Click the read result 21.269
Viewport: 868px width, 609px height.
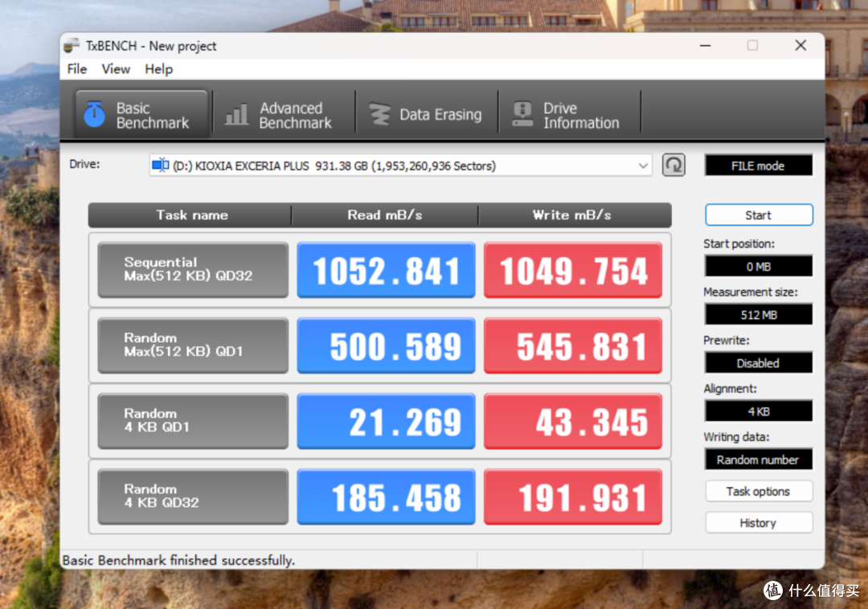pyautogui.click(x=386, y=421)
